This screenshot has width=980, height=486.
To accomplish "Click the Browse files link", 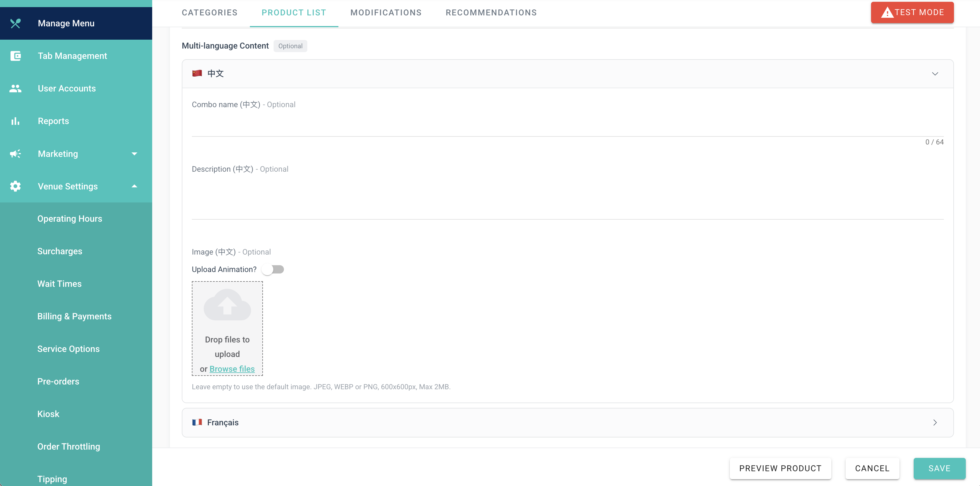I will click(x=232, y=368).
